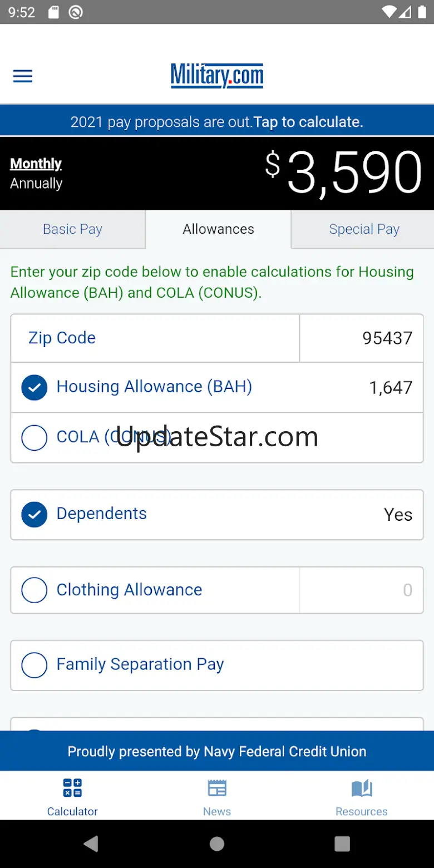Tap the Navy Federal Credit Union banner

click(x=217, y=751)
